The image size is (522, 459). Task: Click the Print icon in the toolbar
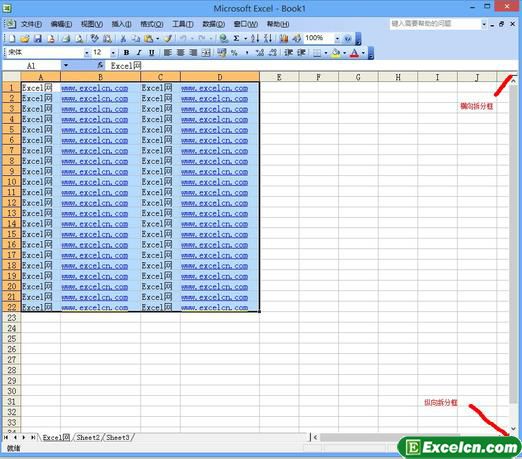tap(66, 39)
